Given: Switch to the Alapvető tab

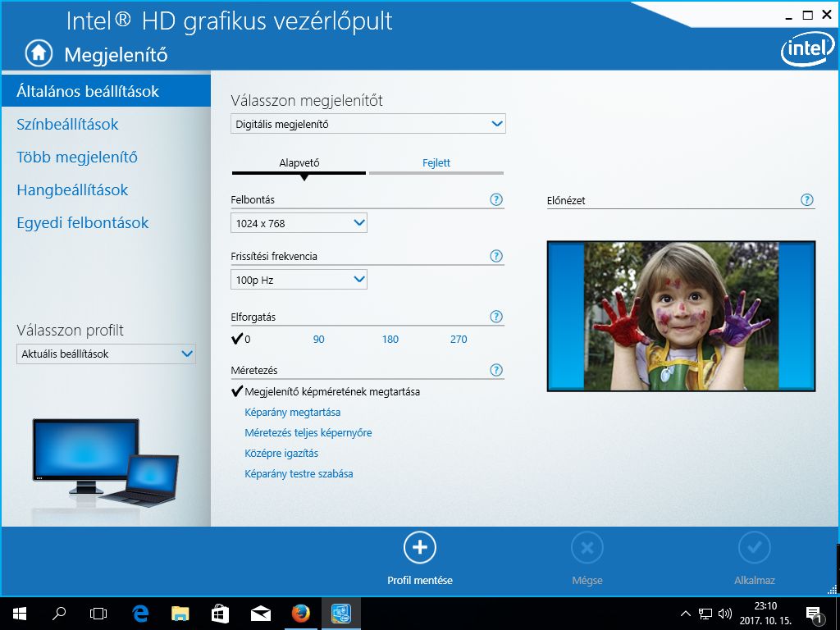Looking at the screenshot, I should pyautogui.click(x=299, y=164).
